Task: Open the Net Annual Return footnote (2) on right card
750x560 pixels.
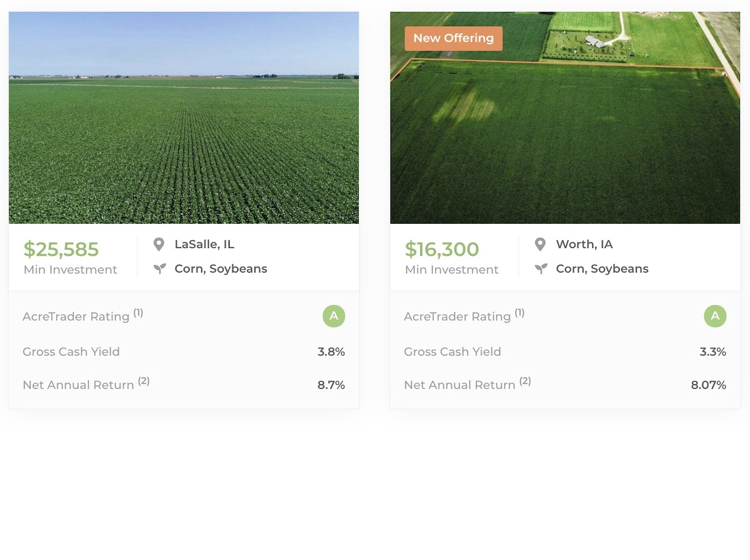Action: (x=526, y=381)
